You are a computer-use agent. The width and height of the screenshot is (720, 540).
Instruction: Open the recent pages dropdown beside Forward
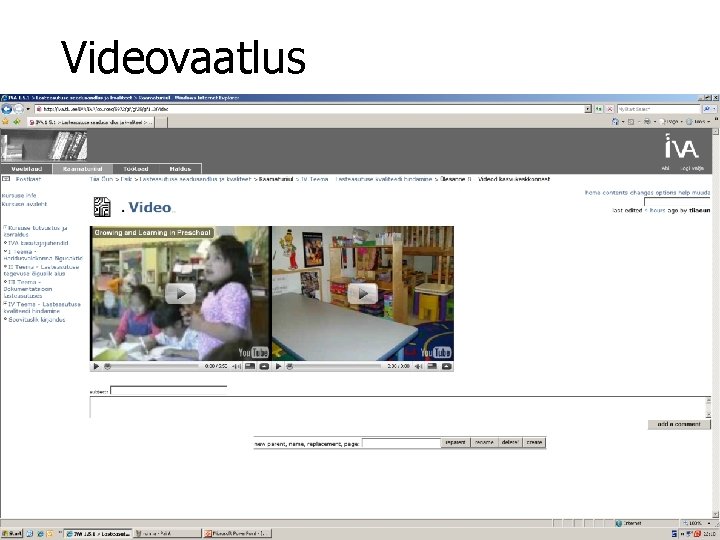(28, 109)
